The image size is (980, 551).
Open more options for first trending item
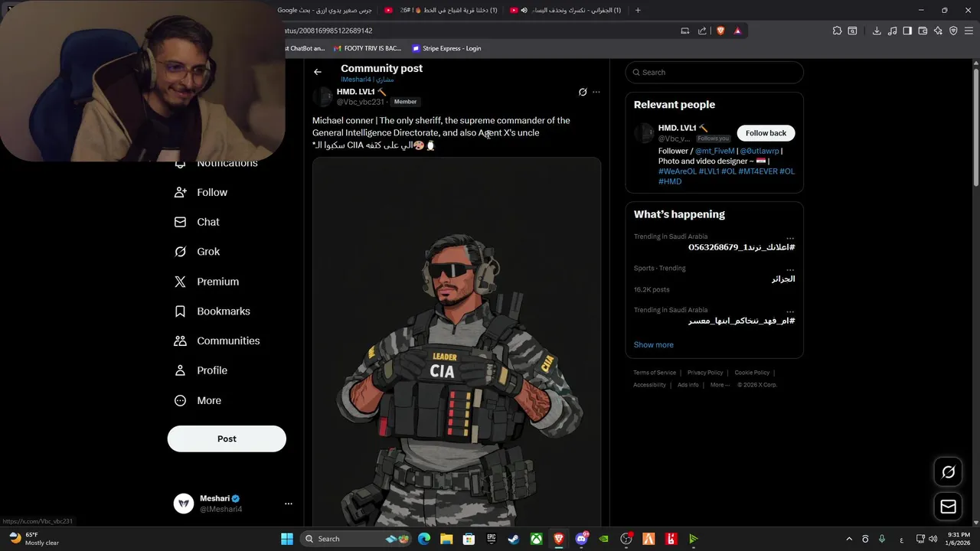(x=790, y=237)
